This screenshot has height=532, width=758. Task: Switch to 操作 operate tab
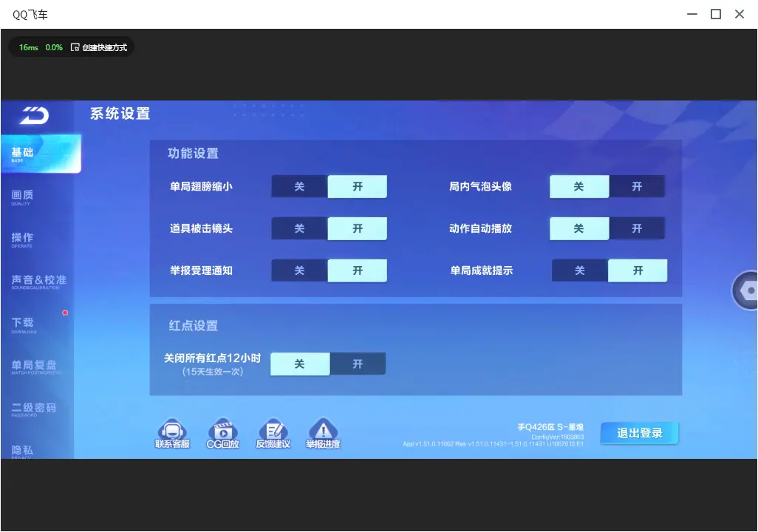37,239
